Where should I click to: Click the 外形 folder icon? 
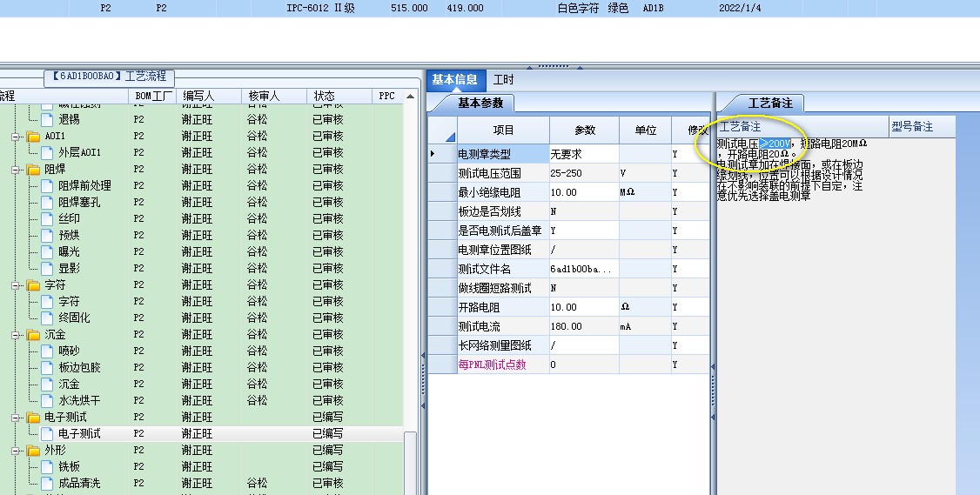[33, 451]
